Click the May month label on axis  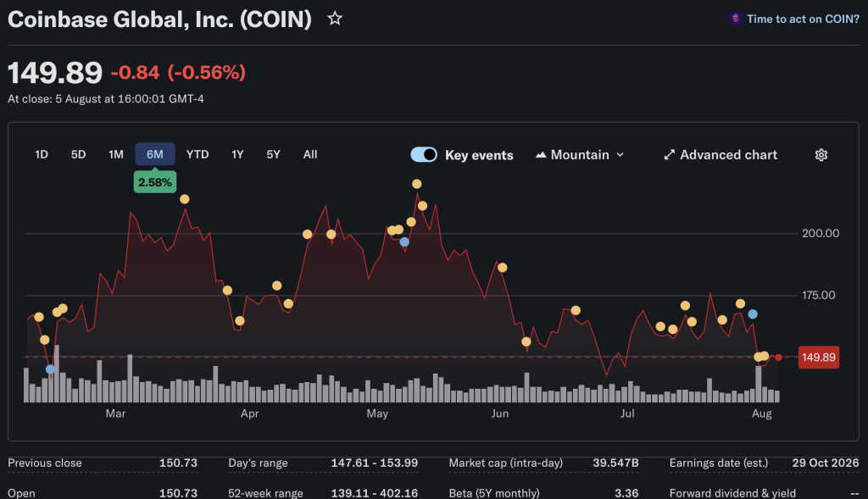pos(377,413)
